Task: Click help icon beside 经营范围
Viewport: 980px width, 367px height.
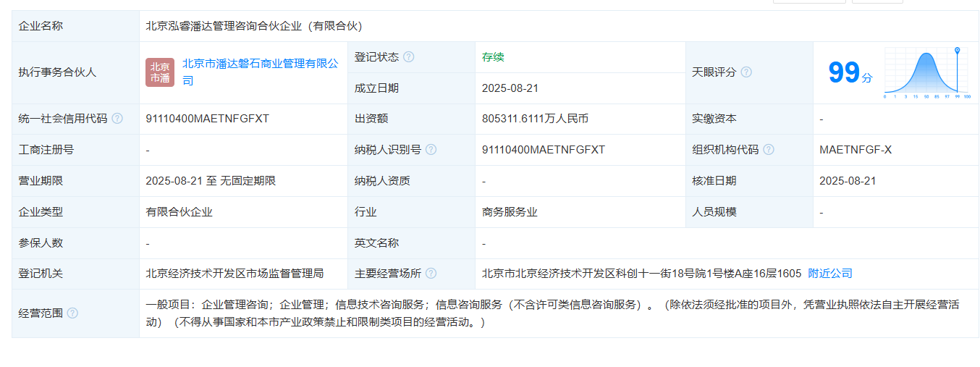Action: tap(72, 313)
